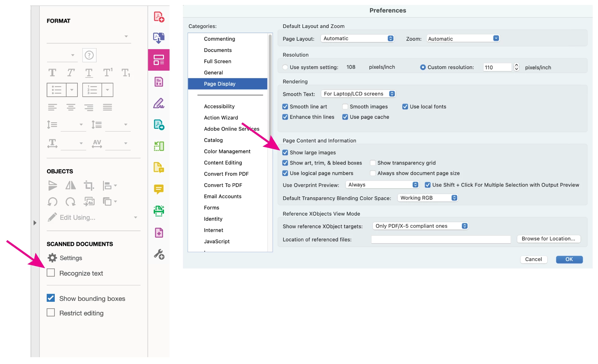Open the Export PDF tool icon
Screen dimensions: 598x364
[x=159, y=38]
